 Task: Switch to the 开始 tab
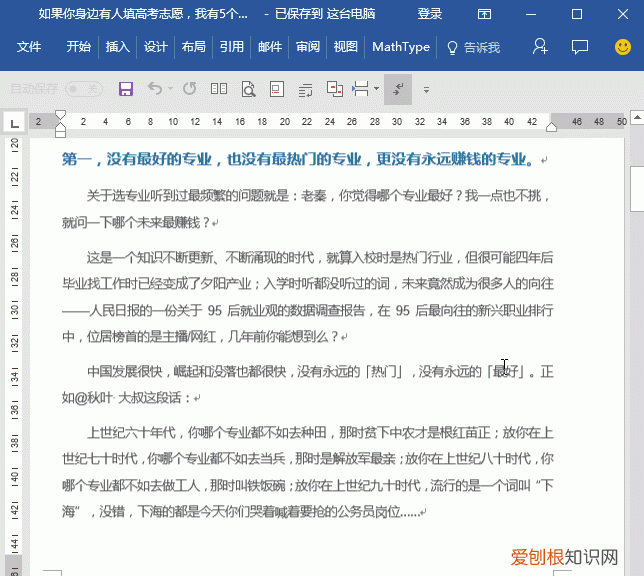tap(79, 47)
